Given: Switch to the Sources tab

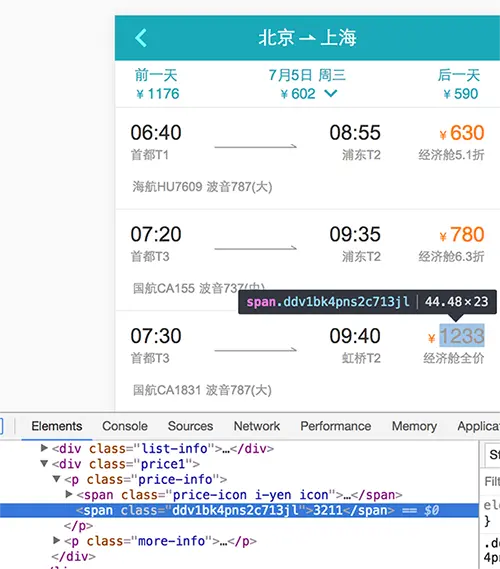Looking at the screenshot, I should 190,426.
